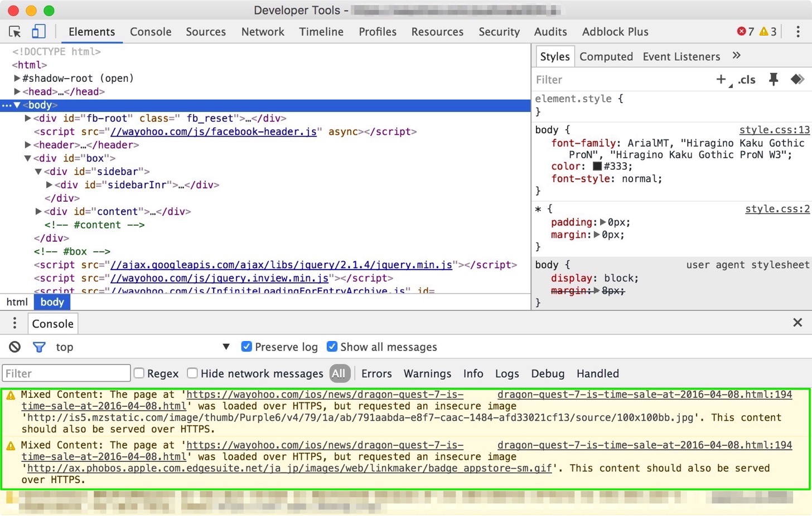Toggle Preserve log checkbox
Image resolution: width=812 pixels, height=516 pixels.
[246, 347]
